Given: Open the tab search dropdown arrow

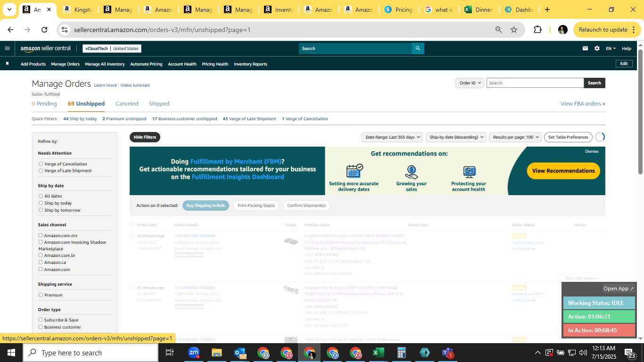Looking at the screenshot, I should (9, 9).
